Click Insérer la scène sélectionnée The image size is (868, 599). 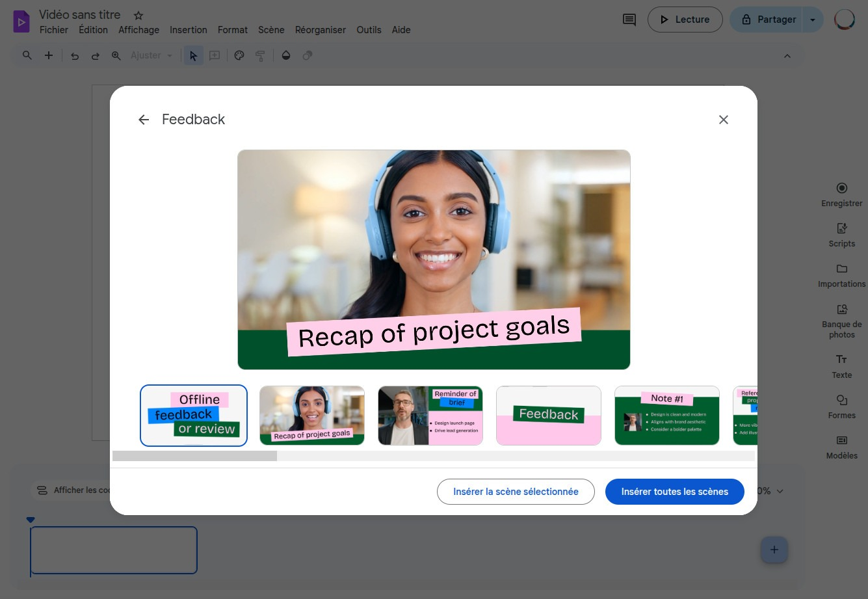[516, 492]
